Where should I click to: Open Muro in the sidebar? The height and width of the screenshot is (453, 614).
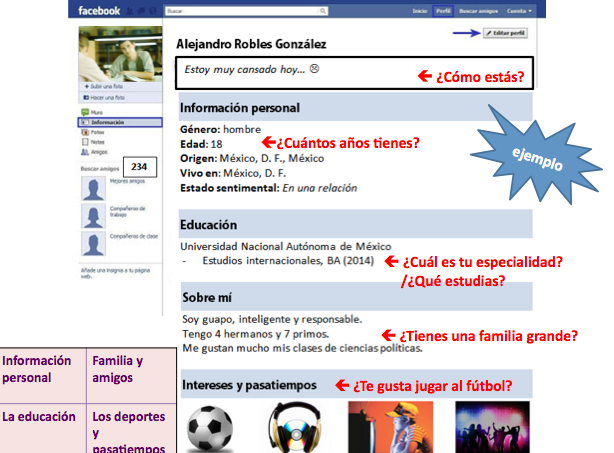[x=97, y=112]
